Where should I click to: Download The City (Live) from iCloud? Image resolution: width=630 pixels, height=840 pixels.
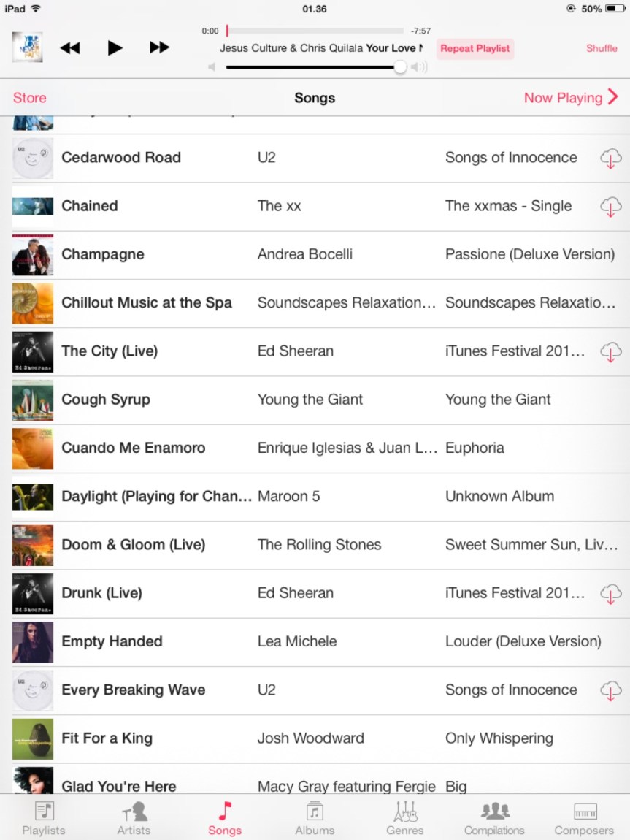click(x=610, y=352)
